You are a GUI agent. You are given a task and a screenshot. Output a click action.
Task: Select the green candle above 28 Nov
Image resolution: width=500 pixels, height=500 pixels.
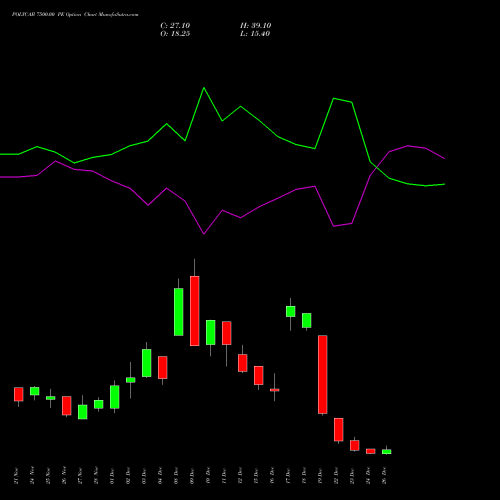[99, 404]
